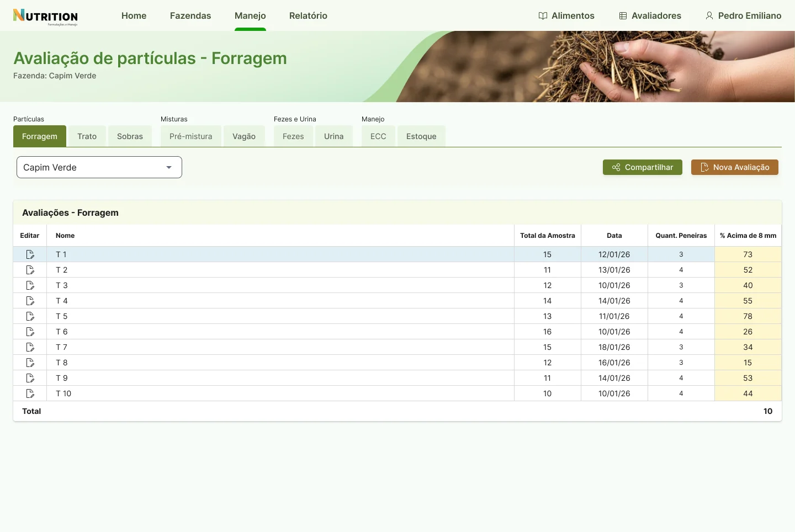Edit evaluation T 5 via its icon
795x532 pixels.
(30, 316)
